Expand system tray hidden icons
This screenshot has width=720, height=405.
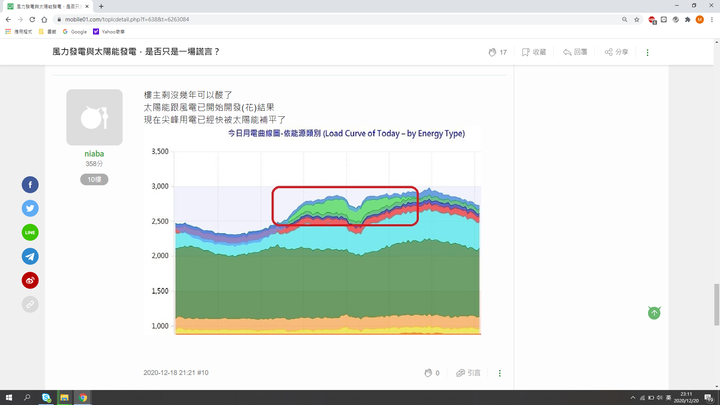(633, 398)
